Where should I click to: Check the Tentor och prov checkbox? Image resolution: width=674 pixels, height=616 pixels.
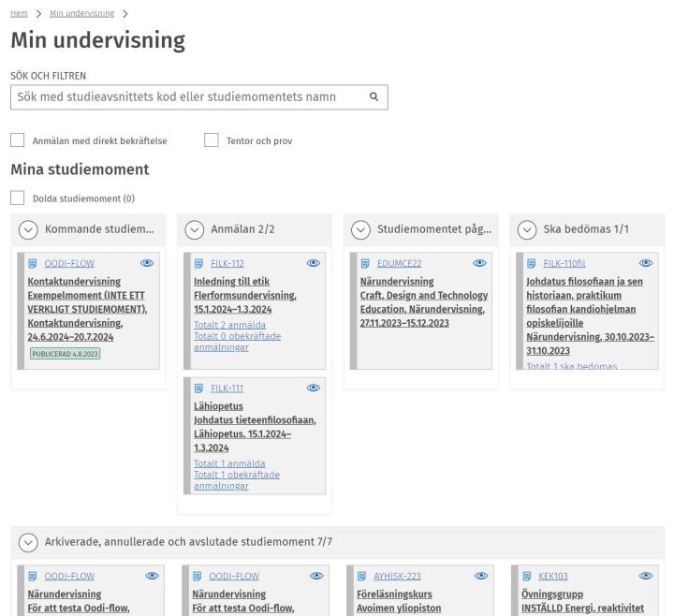211,140
